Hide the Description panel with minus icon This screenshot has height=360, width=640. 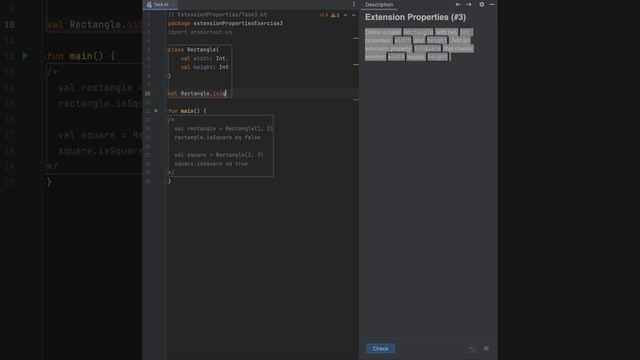[x=492, y=4]
